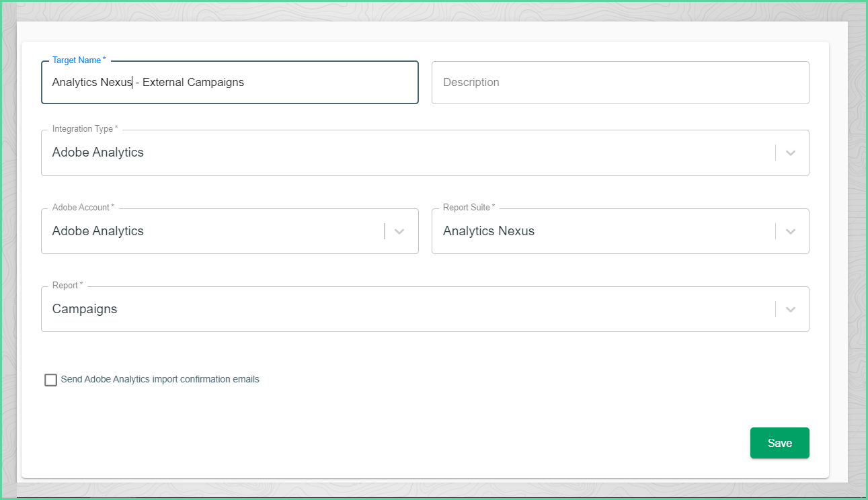The height and width of the screenshot is (500, 868).
Task: Click the Report field chevron arrow
Action: pos(791,309)
